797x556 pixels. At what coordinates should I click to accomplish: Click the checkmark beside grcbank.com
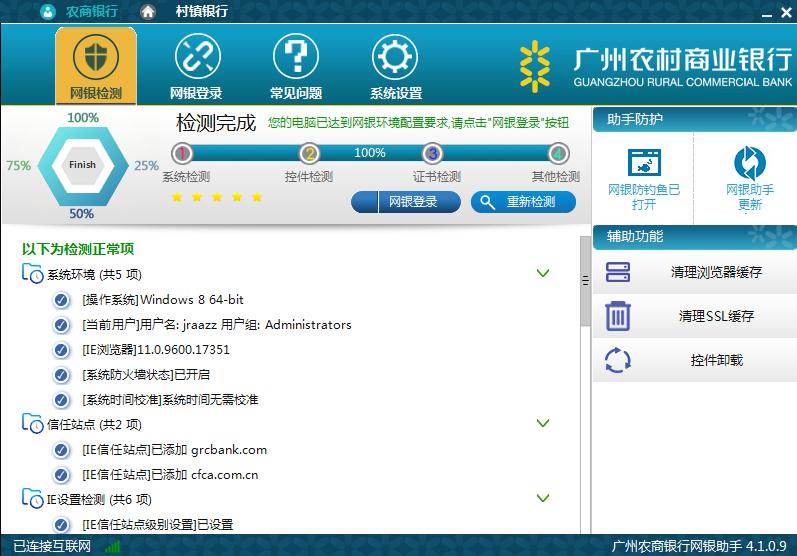pos(61,450)
